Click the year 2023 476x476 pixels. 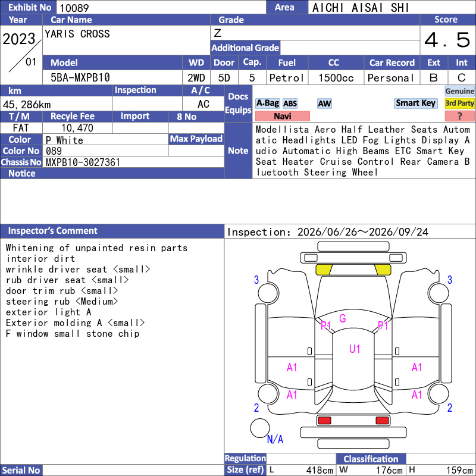tap(19, 39)
